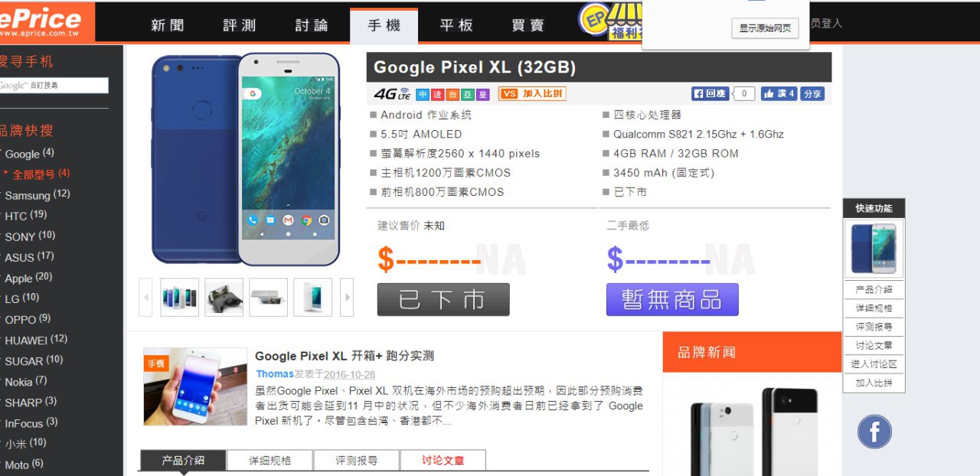980x476 pixels.
Task: Click 讨论文章 in quick functions panel
Action: pos(874,346)
